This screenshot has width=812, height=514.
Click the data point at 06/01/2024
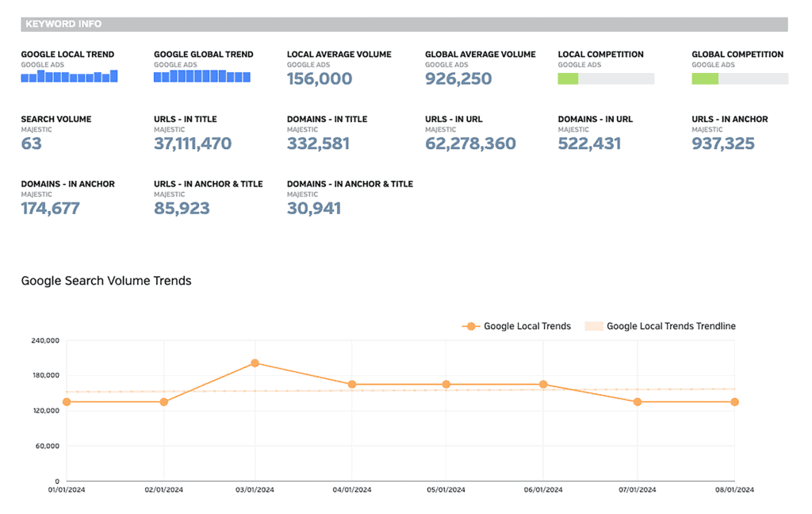(543, 385)
